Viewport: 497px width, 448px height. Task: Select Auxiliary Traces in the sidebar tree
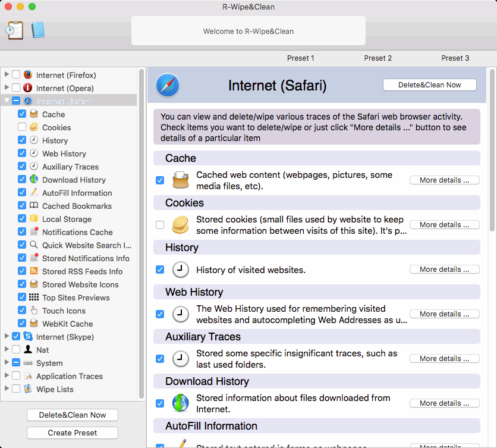point(70,167)
